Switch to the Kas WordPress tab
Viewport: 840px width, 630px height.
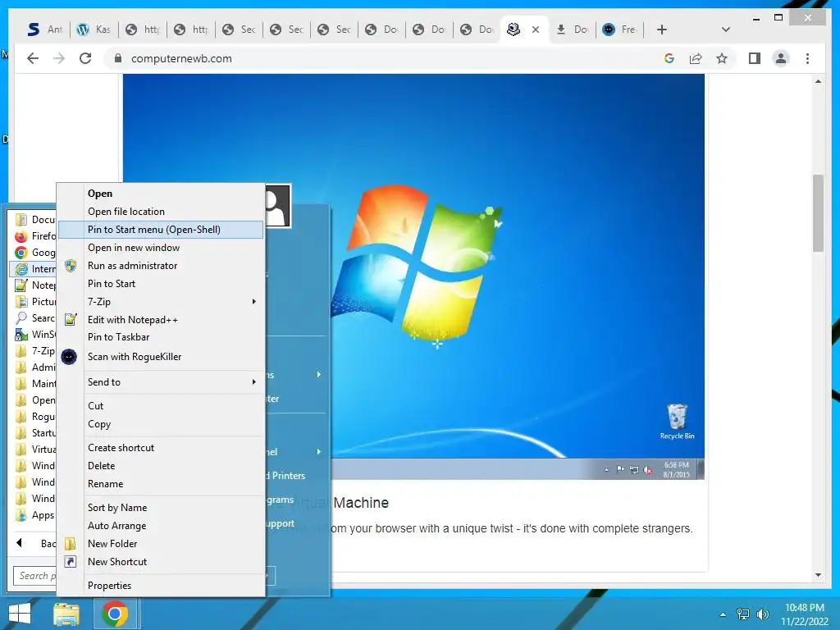coord(94,30)
